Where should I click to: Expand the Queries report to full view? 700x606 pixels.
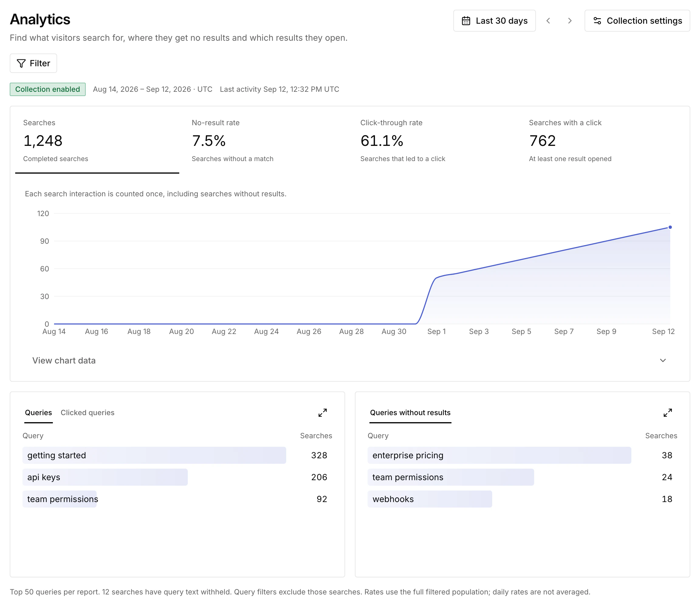click(x=322, y=413)
